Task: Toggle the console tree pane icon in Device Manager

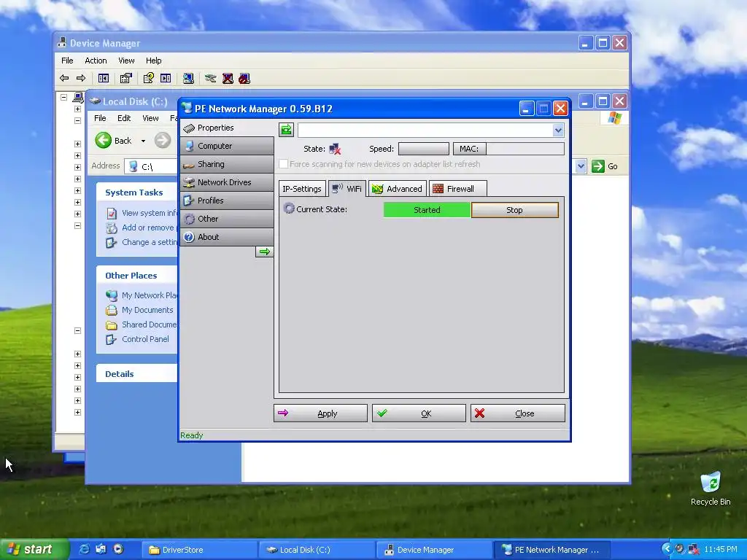Action: click(104, 78)
